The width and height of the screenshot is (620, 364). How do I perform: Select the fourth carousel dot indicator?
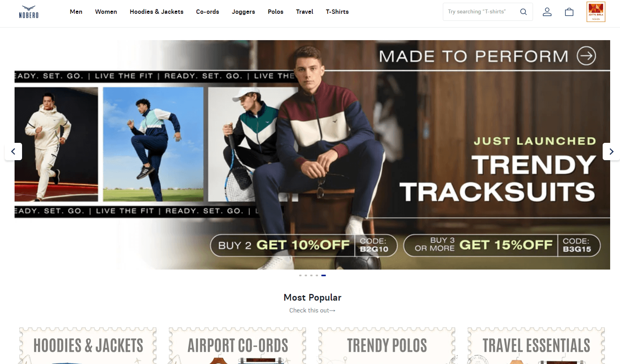(x=317, y=275)
